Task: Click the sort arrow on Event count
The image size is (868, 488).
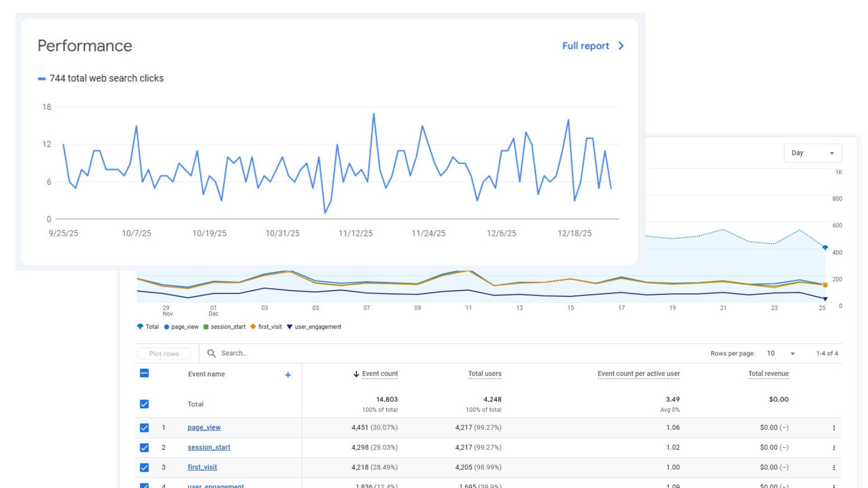Action: click(355, 374)
